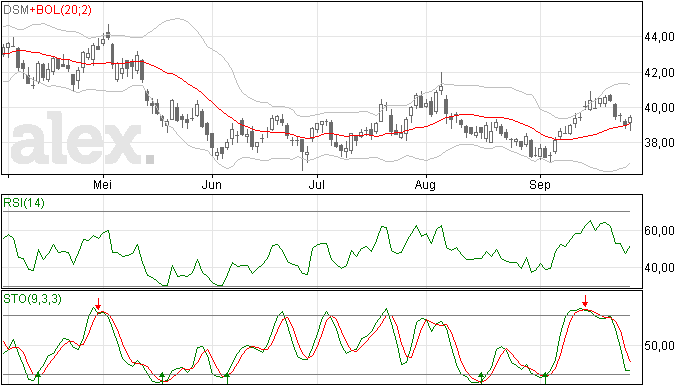
Task: Select the Sep month label
Action: click(540, 185)
